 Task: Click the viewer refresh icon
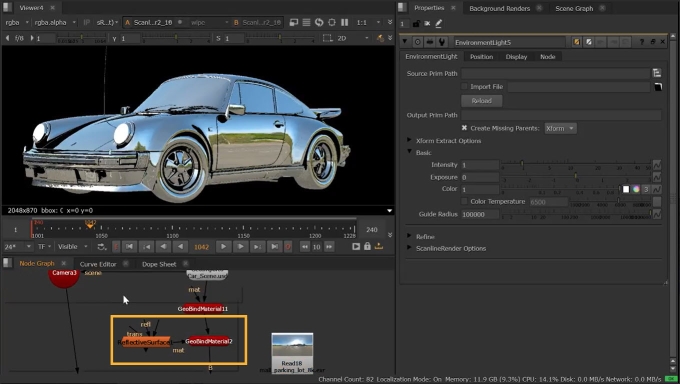(x=319, y=22)
